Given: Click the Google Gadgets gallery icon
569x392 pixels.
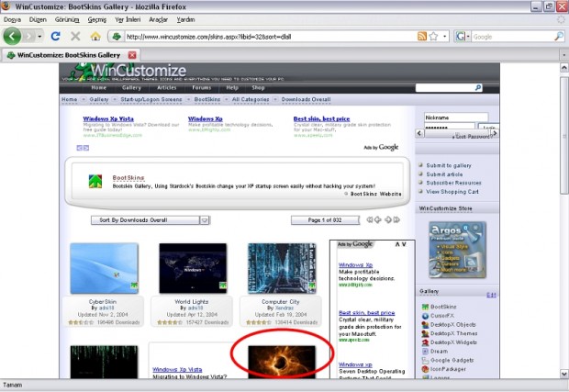Looking at the screenshot, I should (425, 361).
